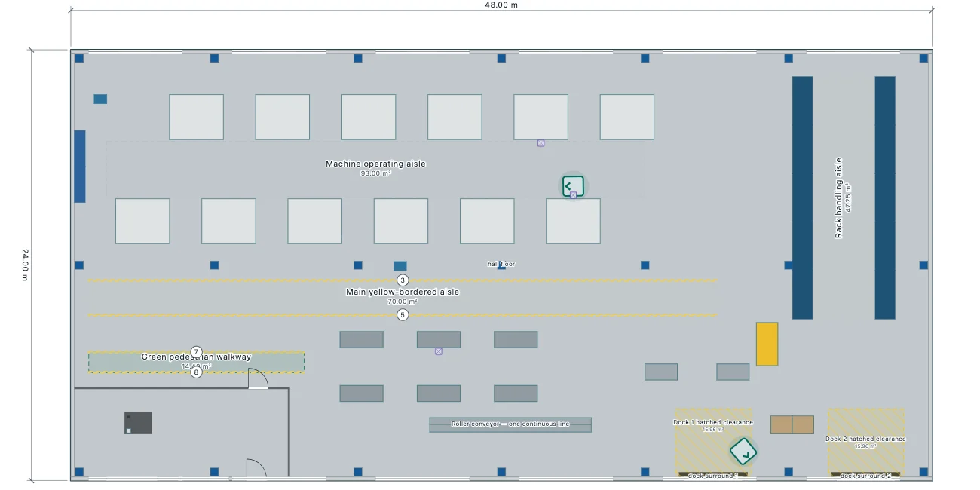Viewport: 980px width, 490px height.
Task: Select the '24.00 m' height dimension
Action: click(24, 265)
